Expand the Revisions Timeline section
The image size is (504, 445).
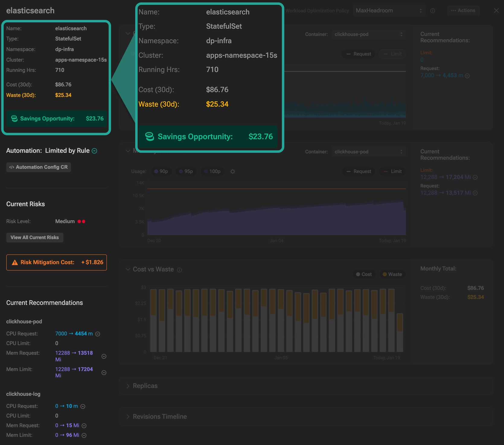coord(128,417)
